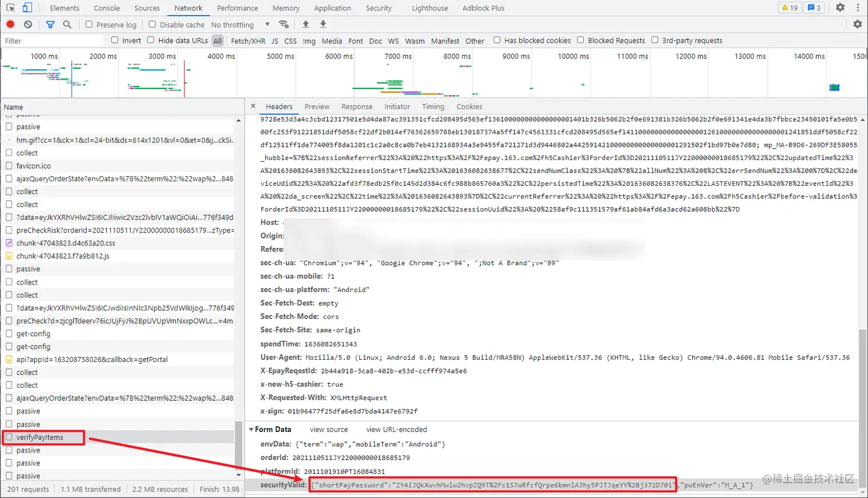The image size is (868, 498).
Task: Open the Cookies tab in request details
Action: 469,107
